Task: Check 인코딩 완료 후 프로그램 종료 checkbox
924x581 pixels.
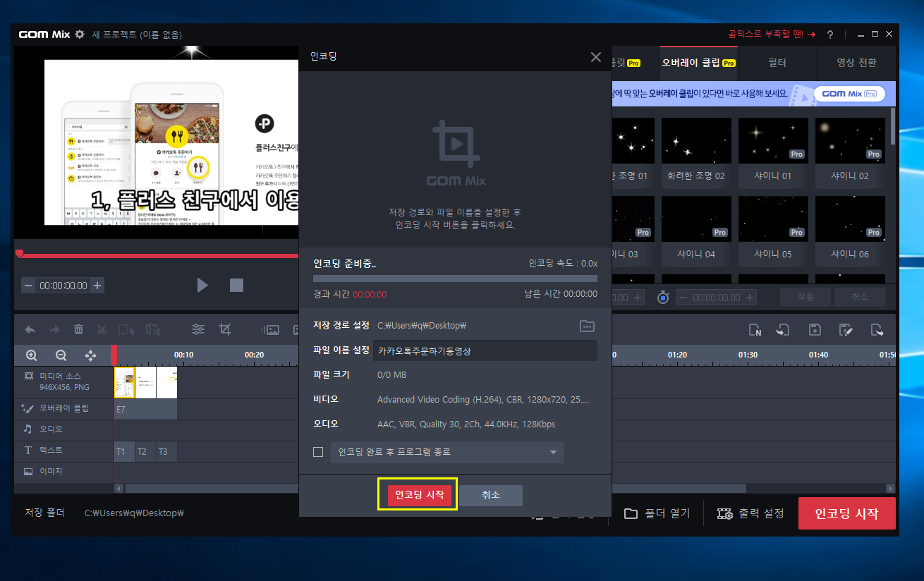Action: [x=318, y=452]
